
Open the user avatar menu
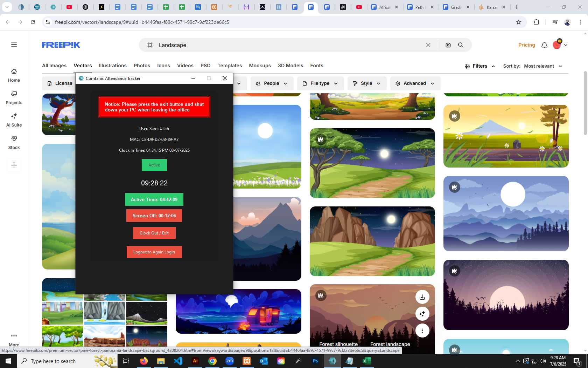click(560, 45)
